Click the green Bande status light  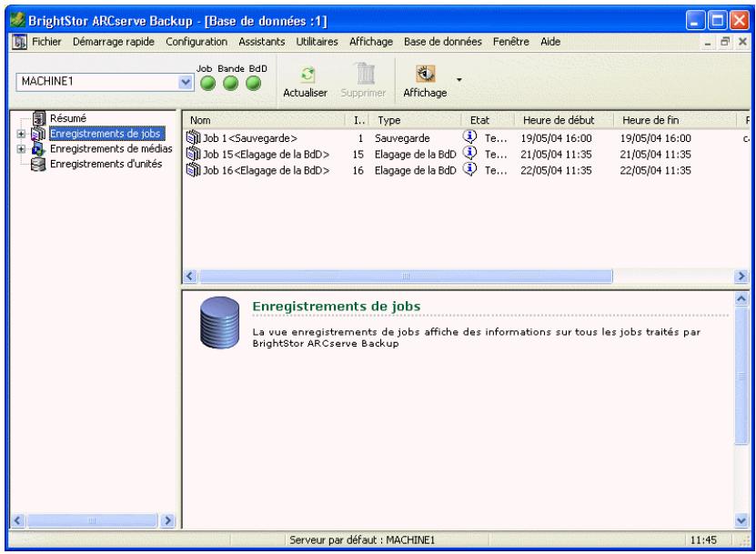coord(230,84)
